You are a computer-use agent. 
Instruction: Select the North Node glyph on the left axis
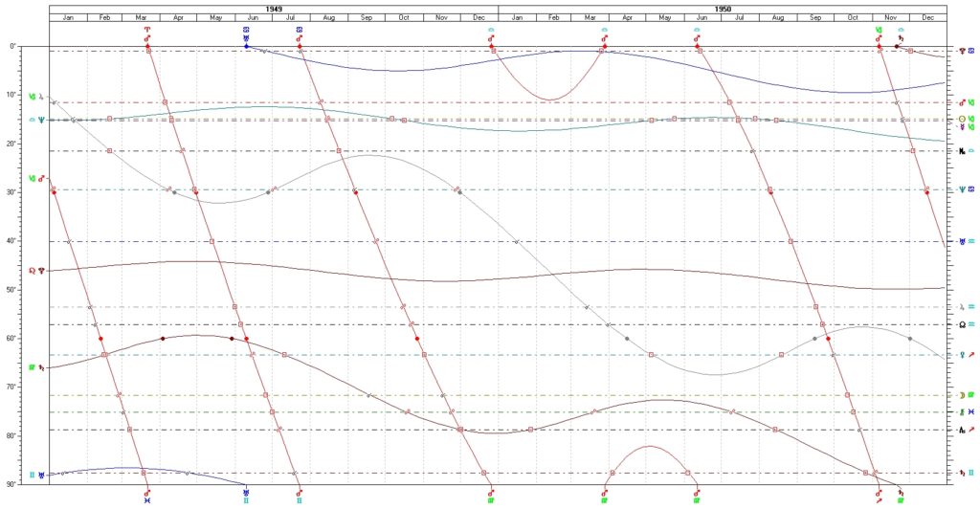pyautogui.click(x=32, y=271)
